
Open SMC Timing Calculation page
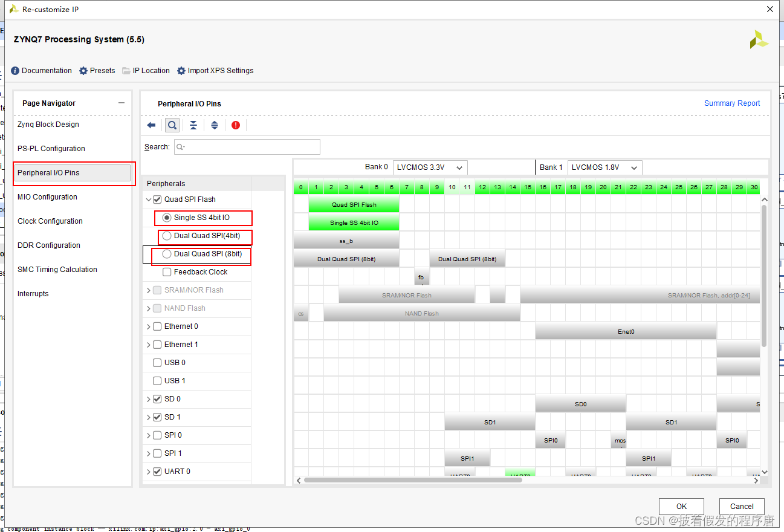tap(57, 270)
